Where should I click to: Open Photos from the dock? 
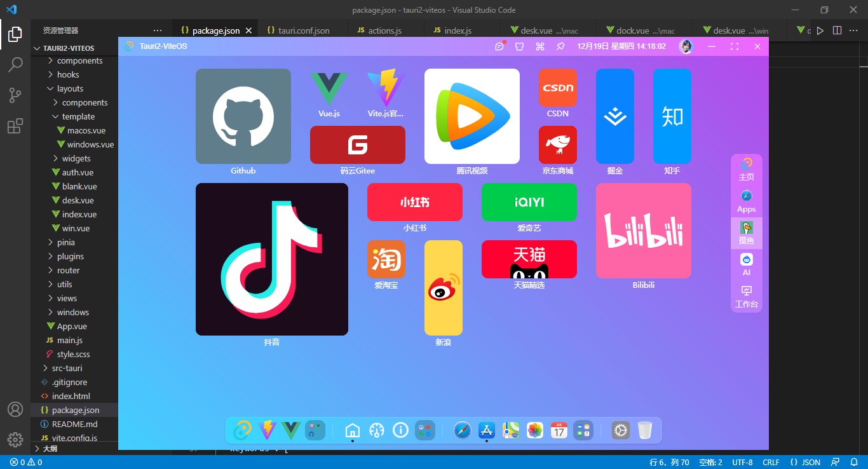click(x=535, y=430)
